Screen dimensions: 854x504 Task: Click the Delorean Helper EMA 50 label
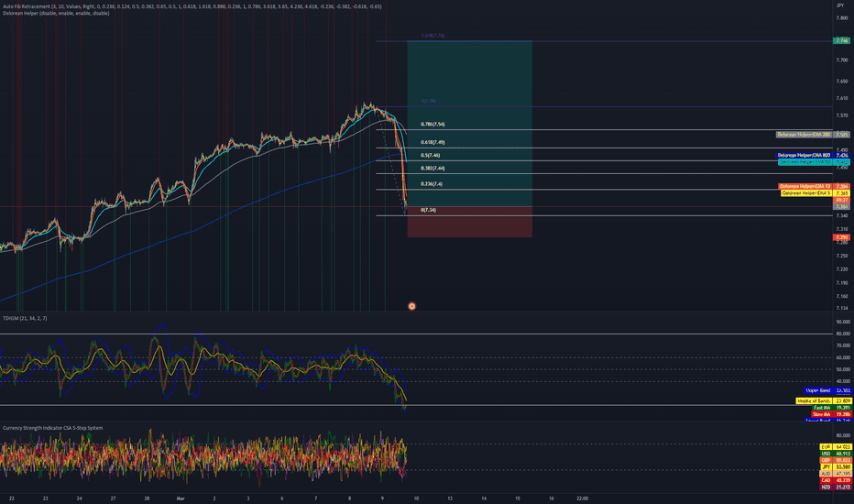[x=805, y=162]
